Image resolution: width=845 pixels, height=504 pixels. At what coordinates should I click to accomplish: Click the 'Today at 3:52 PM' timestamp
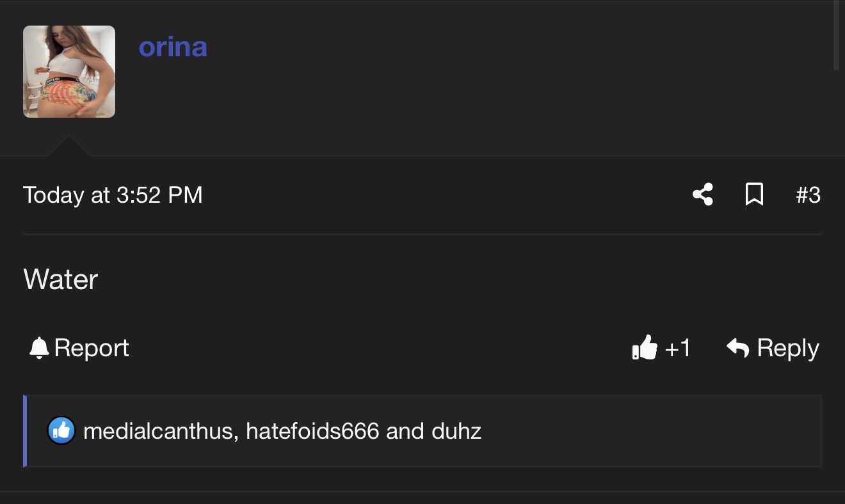tap(113, 195)
